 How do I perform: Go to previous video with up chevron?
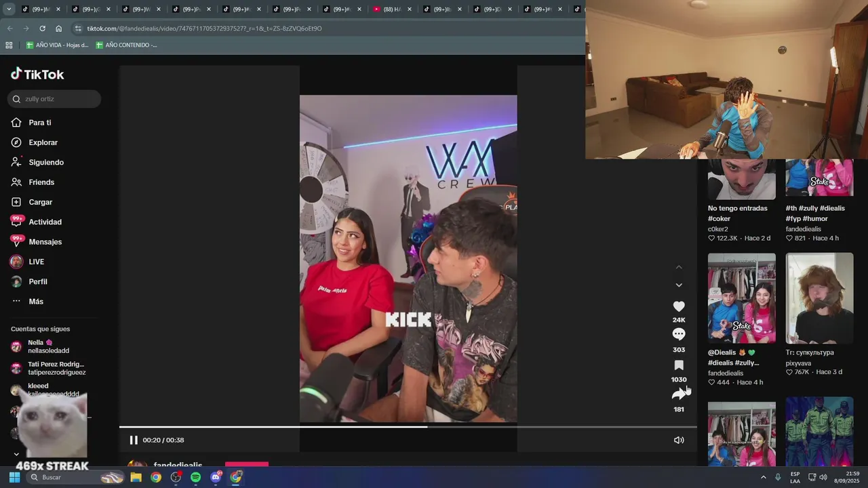coord(679,267)
